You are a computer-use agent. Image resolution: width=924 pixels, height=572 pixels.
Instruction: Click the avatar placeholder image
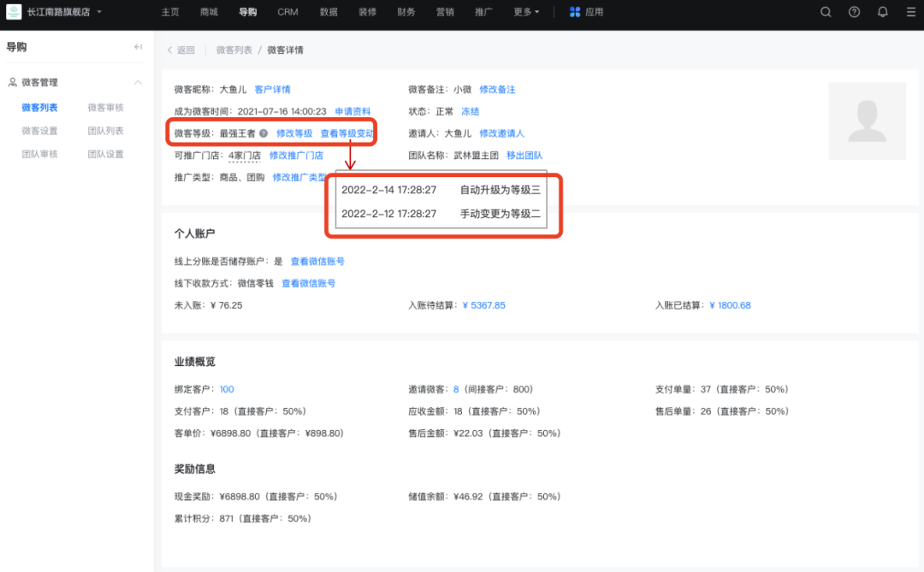(x=867, y=121)
